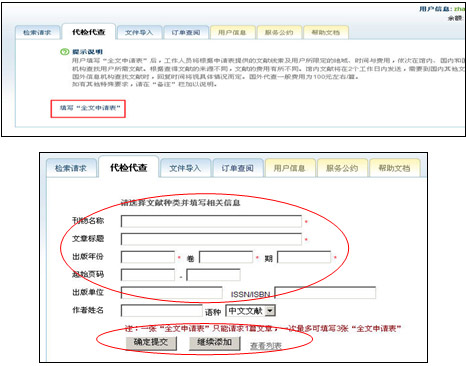Click the ISSN/ISBN input field
This screenshot has height=366, width=466.
coord(325,293)
